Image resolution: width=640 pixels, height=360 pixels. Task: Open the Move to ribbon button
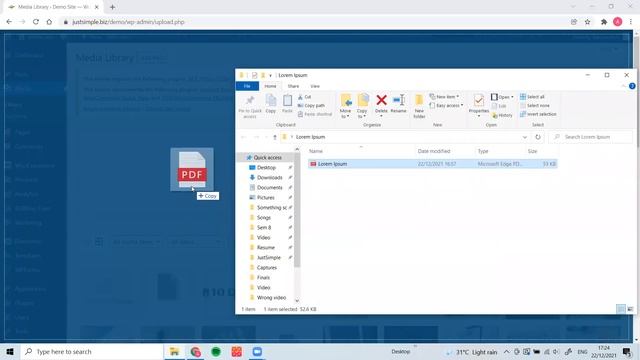click(x=345, y=106)
